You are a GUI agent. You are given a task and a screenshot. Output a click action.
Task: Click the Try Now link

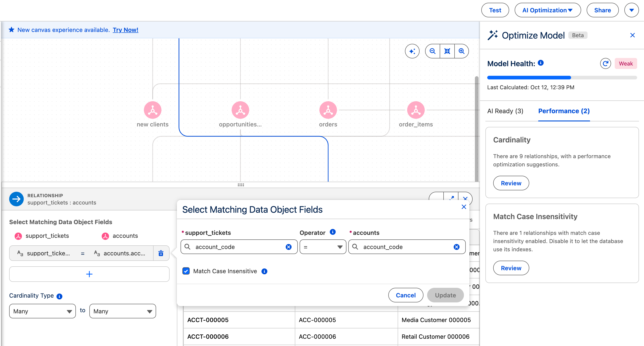[125, 30]
